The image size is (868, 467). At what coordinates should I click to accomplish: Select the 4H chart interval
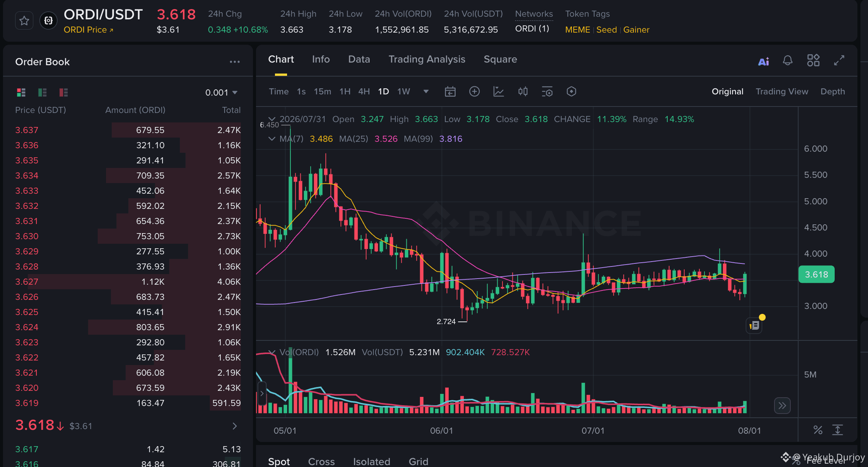364,91
